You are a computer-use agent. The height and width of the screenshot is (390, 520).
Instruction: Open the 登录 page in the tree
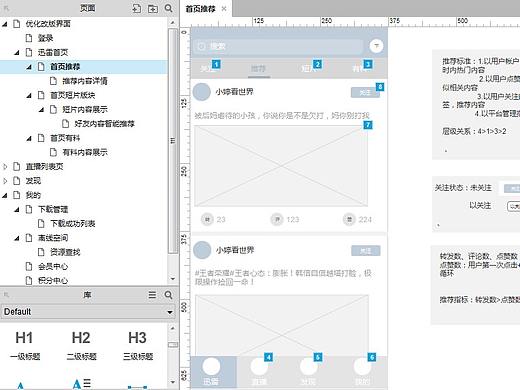pyautogui.click(x=45, y=38)
